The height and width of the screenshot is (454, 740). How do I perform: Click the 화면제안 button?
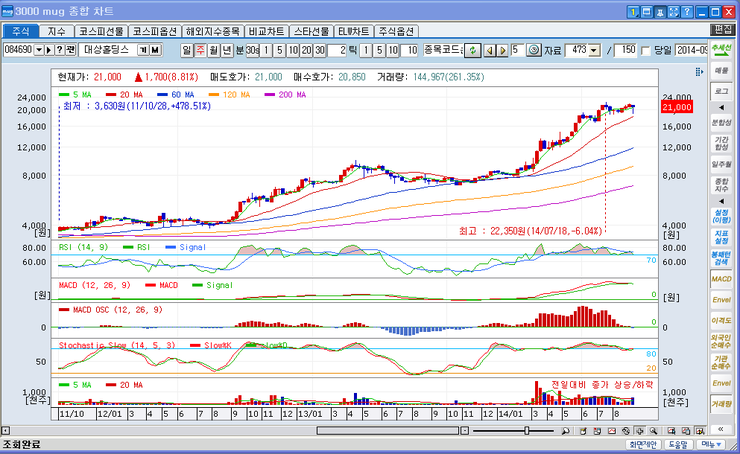tap(643, 445)
